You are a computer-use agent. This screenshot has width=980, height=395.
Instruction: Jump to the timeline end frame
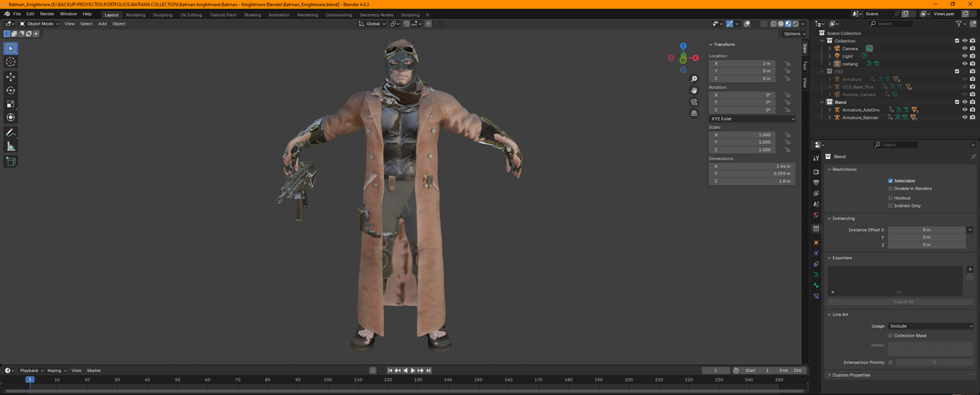[x=429, y=371]
